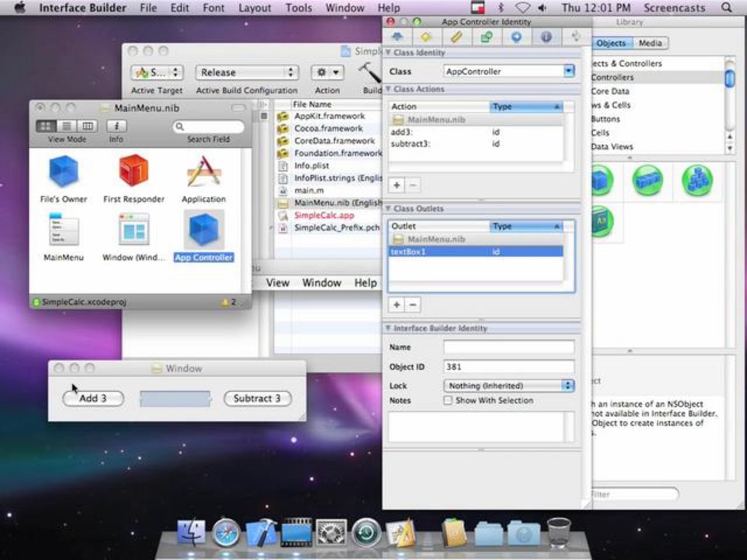Image resolution: width=747 pixels, height=560 pixels.
Task: Open the Tools menu
Action: point(298,8)
